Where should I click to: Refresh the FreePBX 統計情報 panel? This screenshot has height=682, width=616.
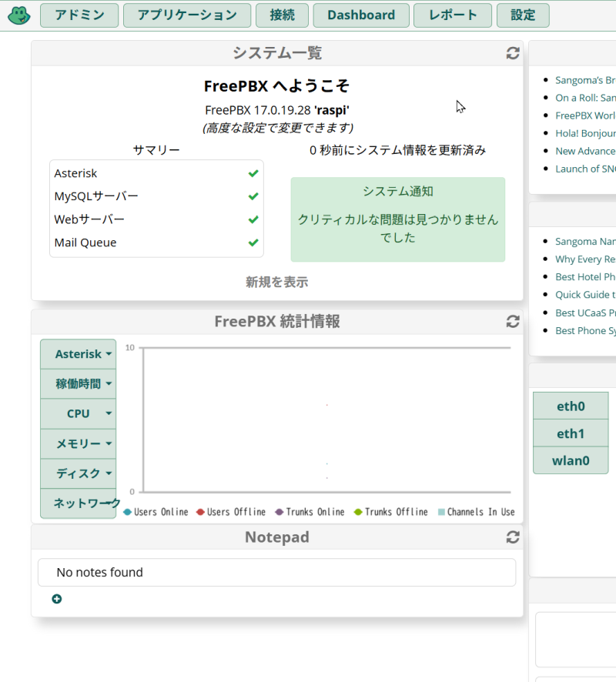pos(513,322)
